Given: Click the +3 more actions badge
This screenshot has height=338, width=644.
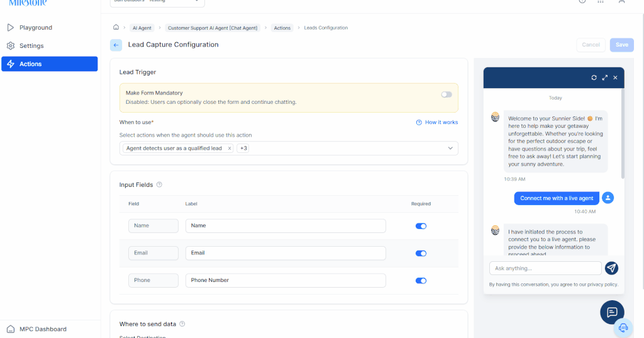Looking at the screenshot, I should click(x=243, y=149).
